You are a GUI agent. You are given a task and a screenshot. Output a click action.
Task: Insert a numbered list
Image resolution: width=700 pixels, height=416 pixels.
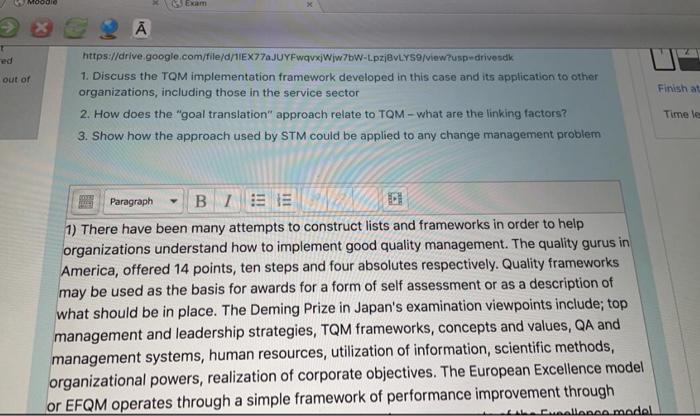[284, 200]
